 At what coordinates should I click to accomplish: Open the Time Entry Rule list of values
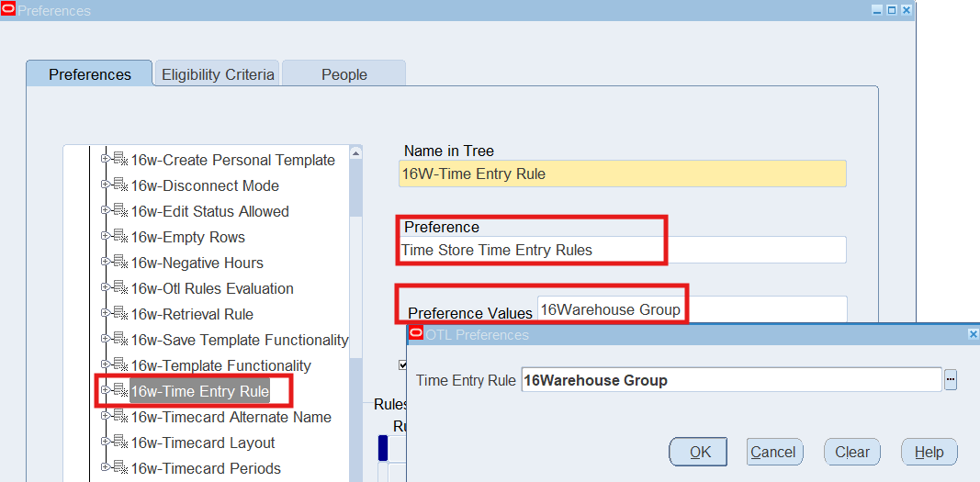pyautogui.click(x=951, y=380)
